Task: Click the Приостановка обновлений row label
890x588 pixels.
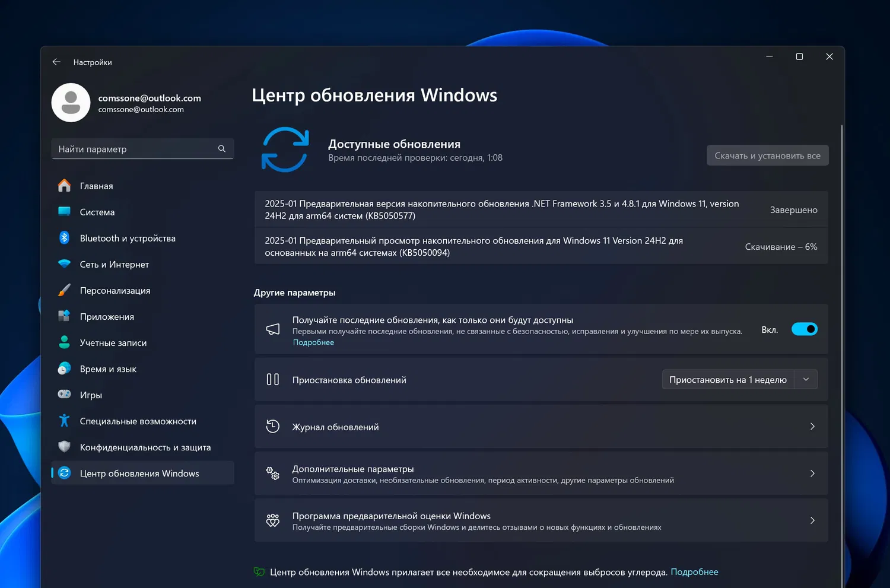Action: (349, 380)
